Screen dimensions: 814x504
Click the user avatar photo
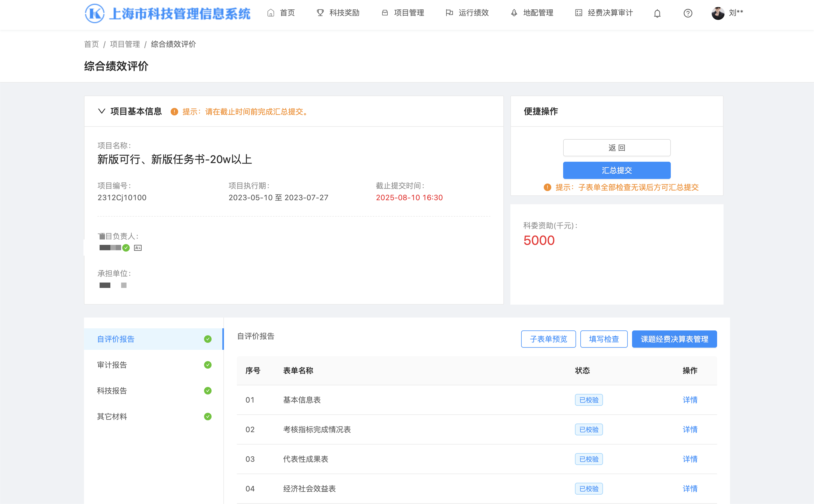(718, 13)
